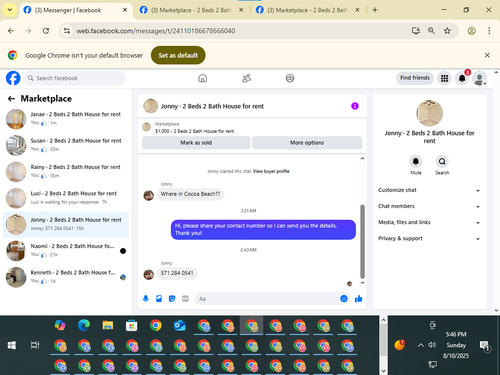Choose a GIF icon

pos(185,299)
